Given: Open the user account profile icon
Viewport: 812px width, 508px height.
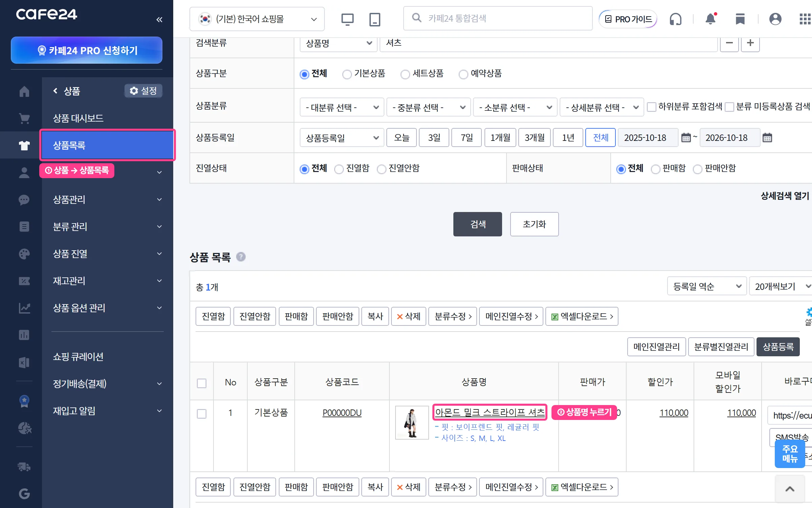Looking at the screenshot, I should tap(775, 19).
